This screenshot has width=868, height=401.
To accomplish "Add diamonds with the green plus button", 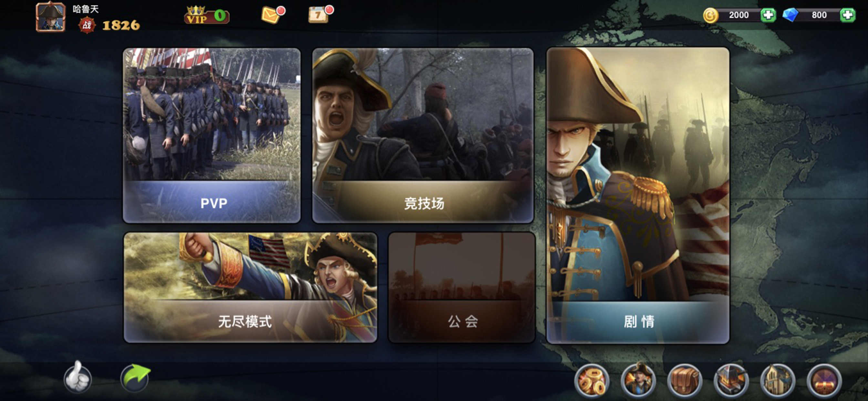I will (x=847, y=15).
